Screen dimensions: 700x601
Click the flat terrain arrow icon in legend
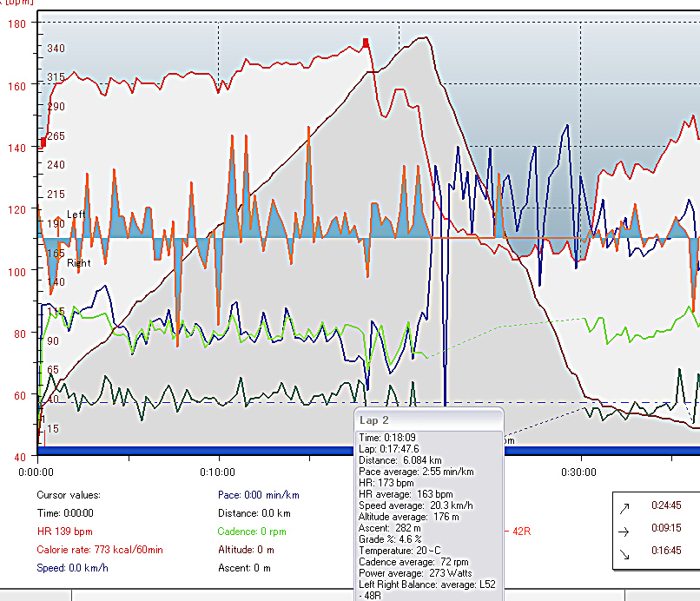coord(624,532)
